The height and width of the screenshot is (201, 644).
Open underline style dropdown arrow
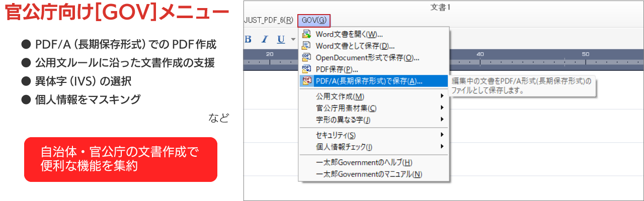(293, 40)
